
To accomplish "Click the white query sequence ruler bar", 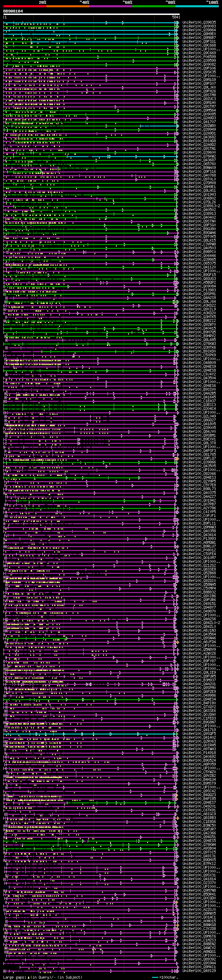I will coord(92,15).
